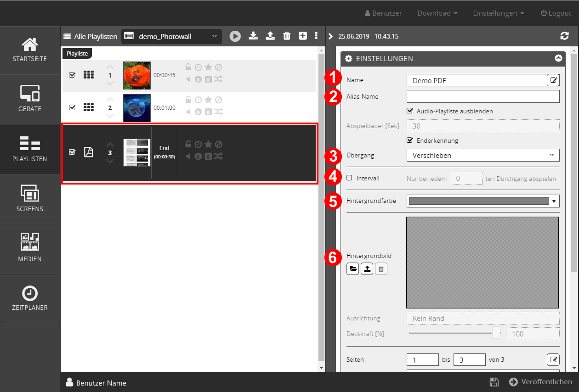This screenshot has width=579, height=392.
Task: Toggle Audio-Playliste ausblenden checkbox
Action: click(x=410, y=111)
